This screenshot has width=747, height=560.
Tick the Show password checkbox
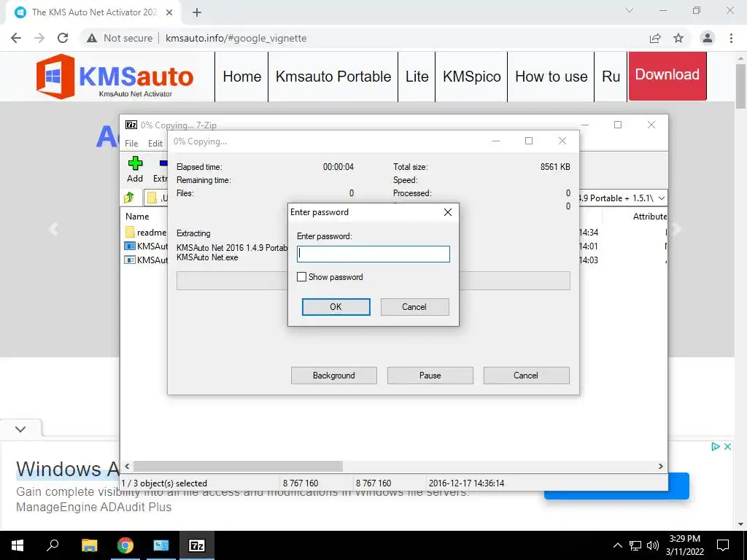301,276
